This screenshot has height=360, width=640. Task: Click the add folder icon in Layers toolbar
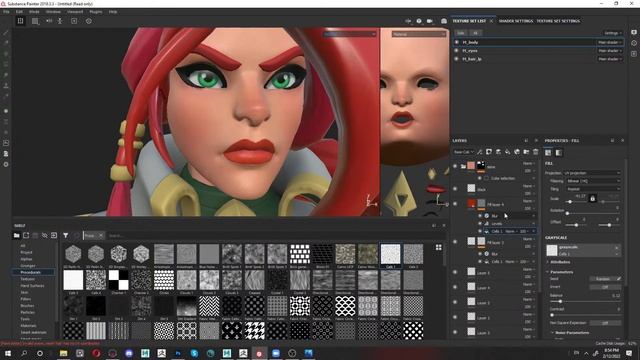click(x=526, y=152)
